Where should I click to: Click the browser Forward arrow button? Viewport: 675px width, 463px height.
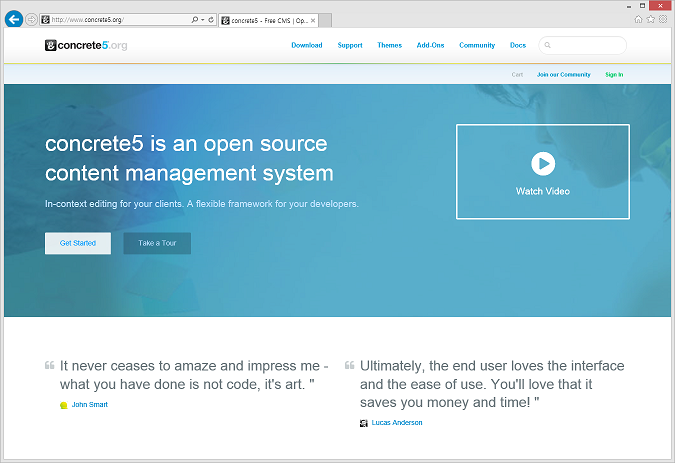tap(31, 20)
